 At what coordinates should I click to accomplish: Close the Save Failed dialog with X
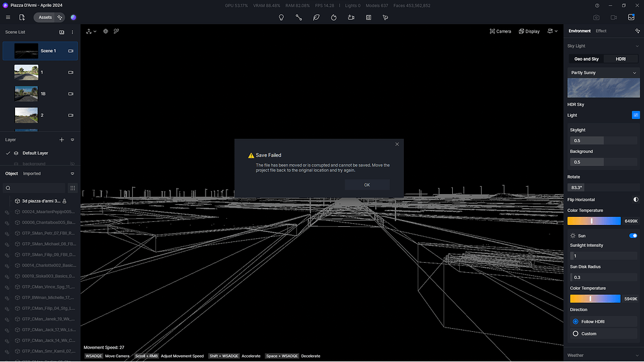[397, 144]
